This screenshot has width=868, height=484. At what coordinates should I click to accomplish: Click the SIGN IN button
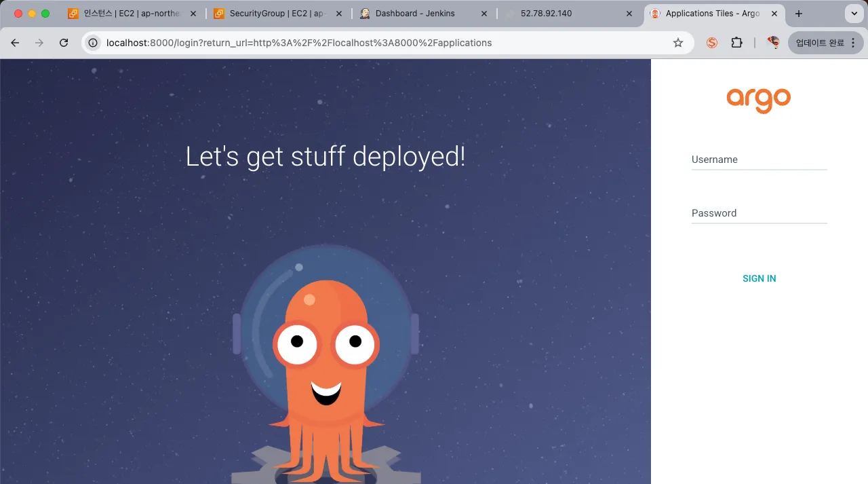759,278
